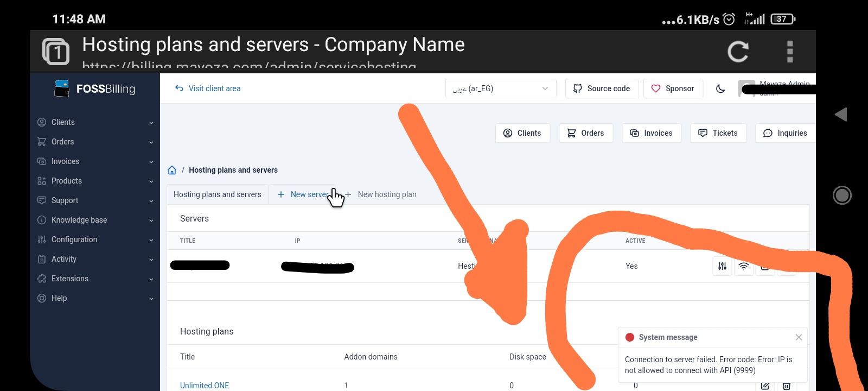Click the Invoices sidebar icon
The width and height of the screenshot is (868, 391).
(42, 161)
